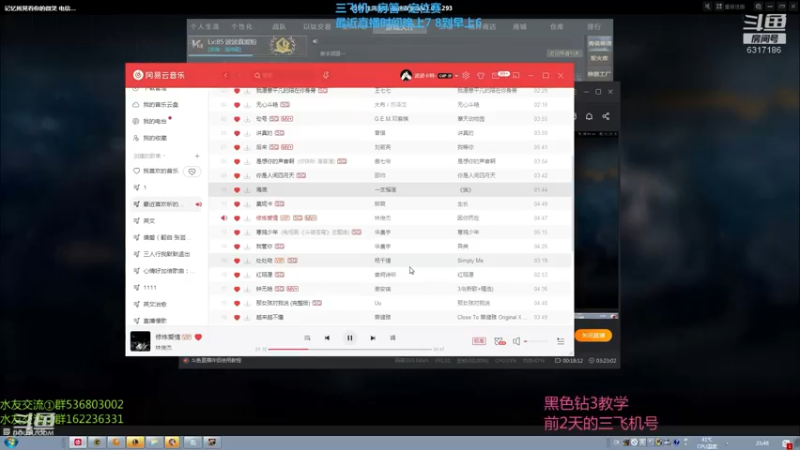
Task: Unlike the song 钟无艳
Action: click(237, 289)
